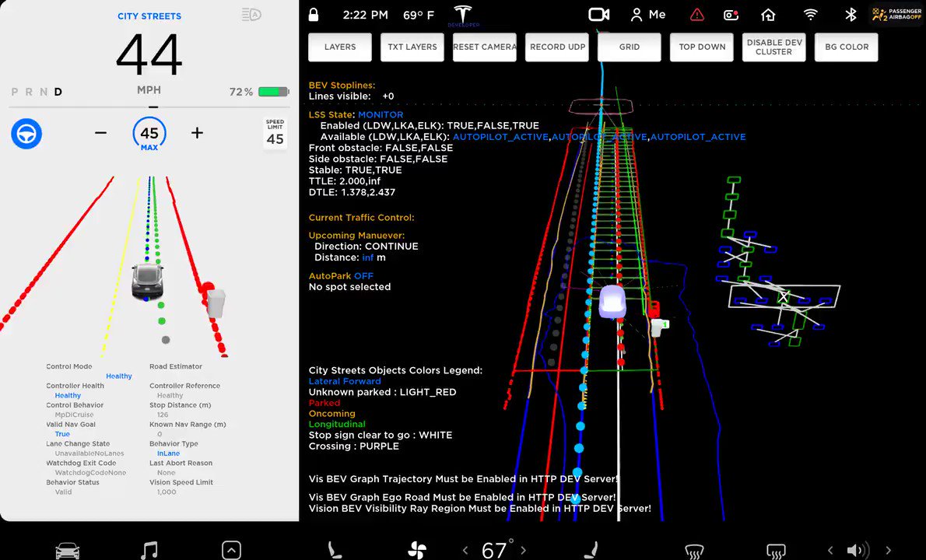Tap 'MpDiCruise' control behavior value
Viewport: 926px width, 560px height.
pyautogui.click(x=75, y=415)
